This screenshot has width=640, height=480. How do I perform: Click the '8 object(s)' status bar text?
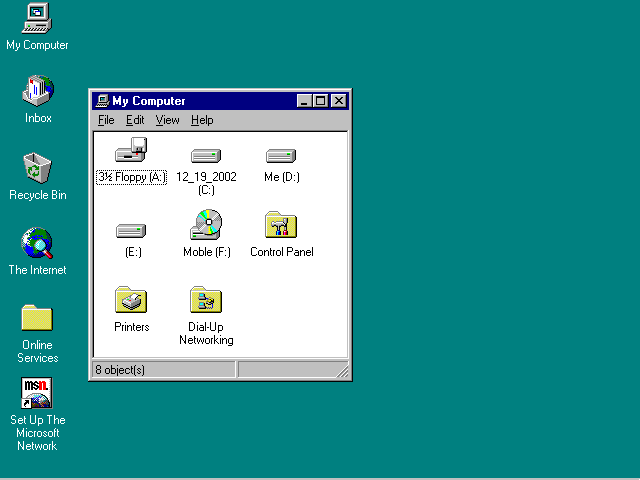(x=120, y=370)
